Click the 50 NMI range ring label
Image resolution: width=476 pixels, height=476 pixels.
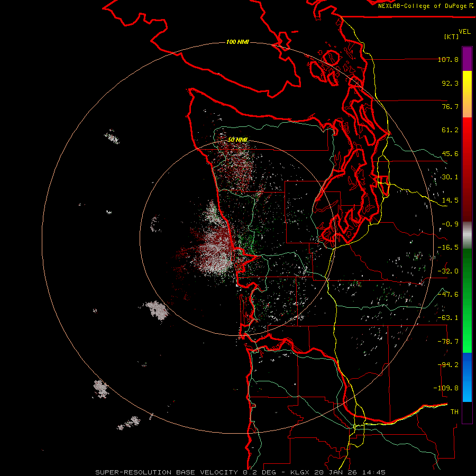click(x=237, y=140)
